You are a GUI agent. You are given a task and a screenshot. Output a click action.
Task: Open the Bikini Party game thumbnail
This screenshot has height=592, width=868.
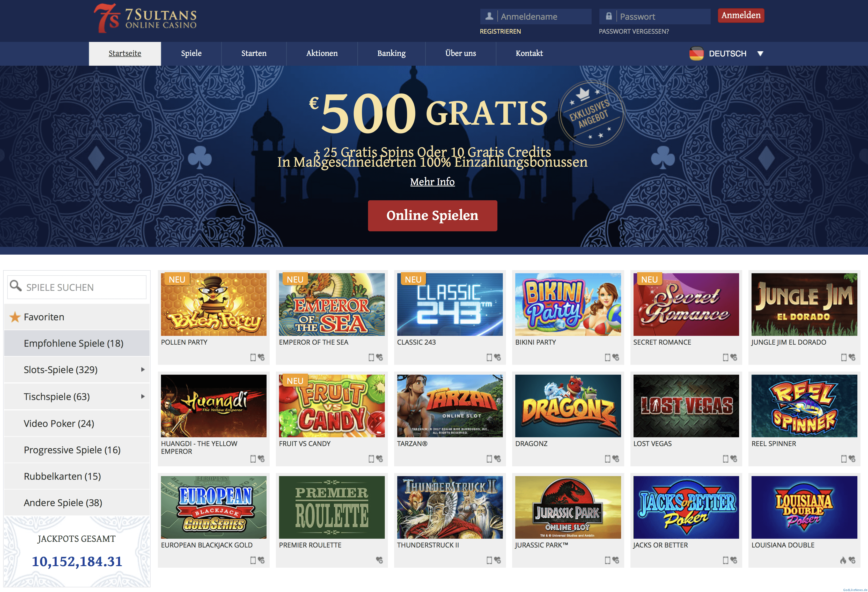pyautogui.click(x=568, y=304)
